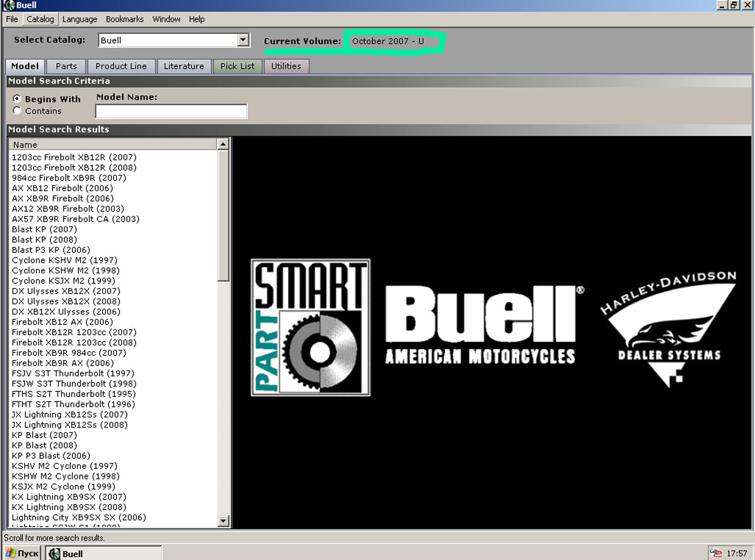Click the Name column header
Image resolution: width=755 pixels, height=560 pixels.
coord(113,145)
